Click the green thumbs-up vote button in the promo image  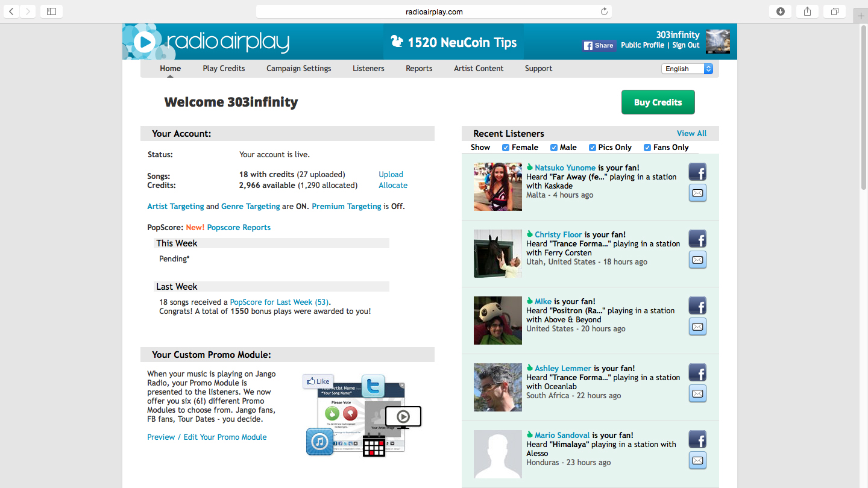pos(332,413)
